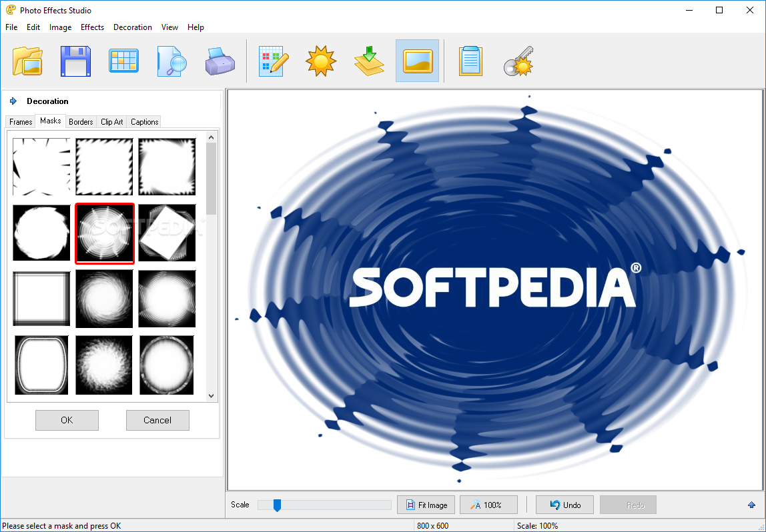This screenshot has width=766, height=532.
Task: Toggle the highlighted picture frame decoration icon
Action: pos(417,61)
